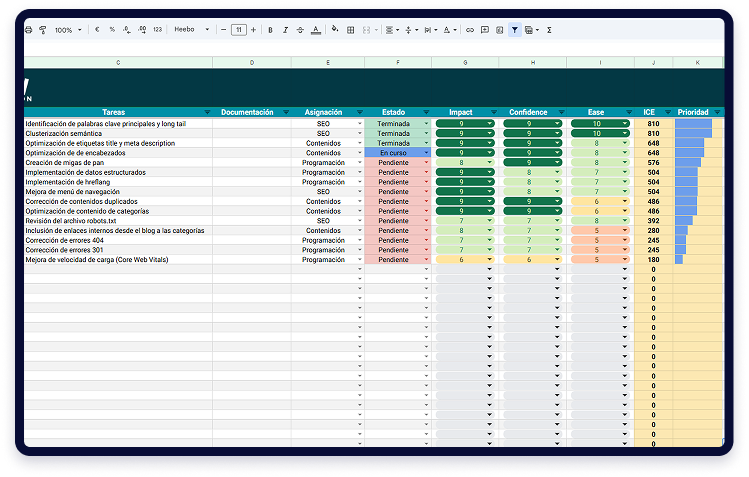Increase font size with the plus button
This screenshot has height=477, width=749.
coord(253,30)
